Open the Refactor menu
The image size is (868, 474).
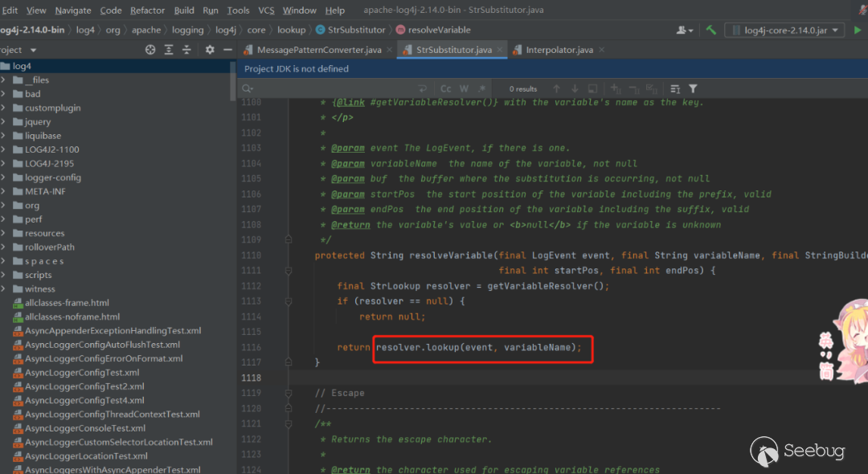[147, 10]
